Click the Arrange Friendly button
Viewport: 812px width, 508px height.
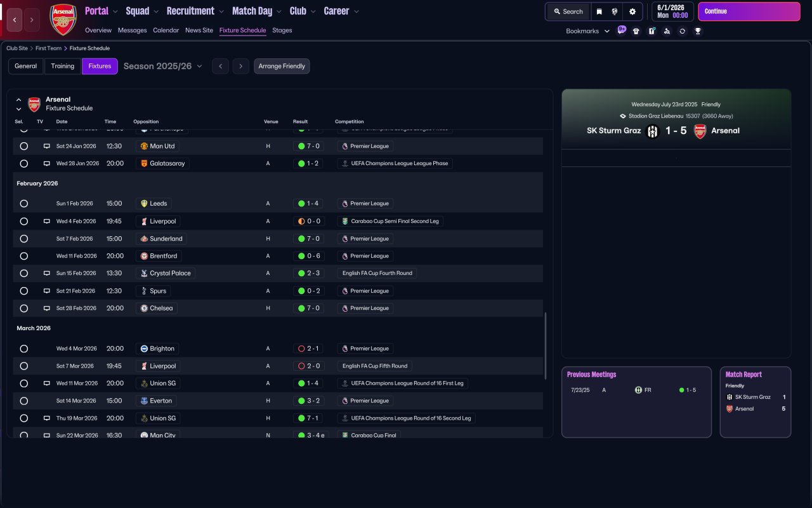click(x=282, y=66)
